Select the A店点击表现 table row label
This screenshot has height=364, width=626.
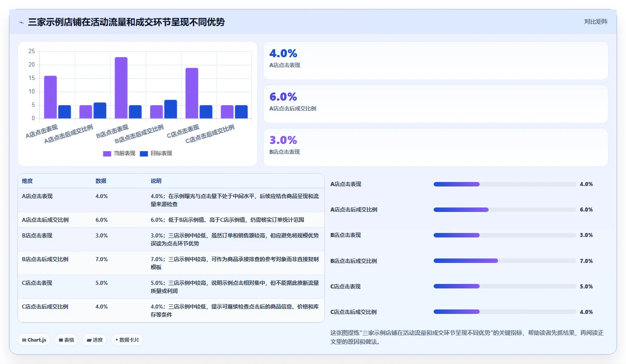pos(37,196)
